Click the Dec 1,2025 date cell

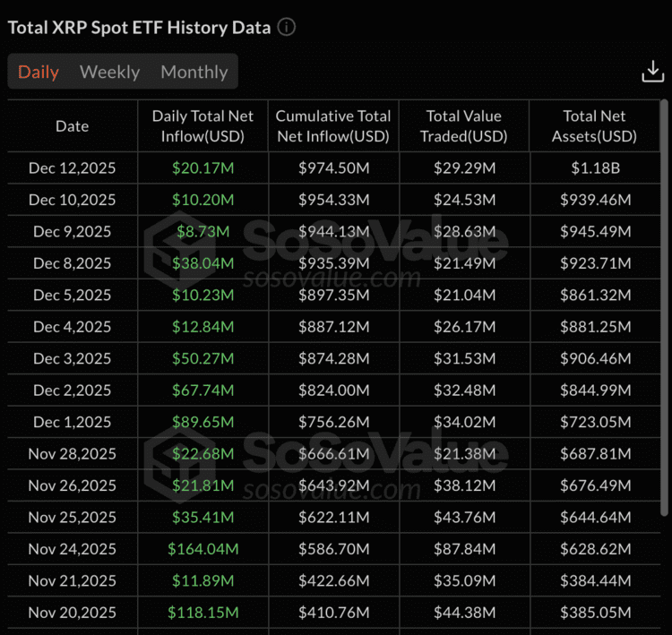72,422
